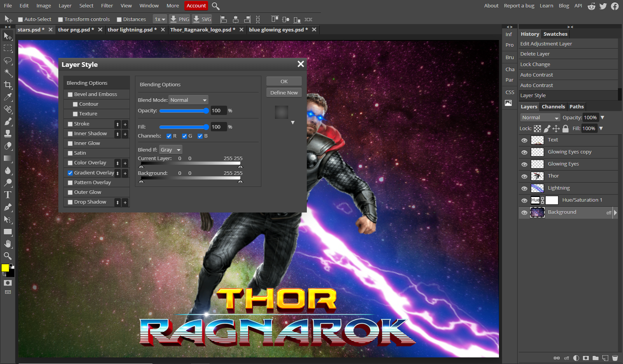Open Report a bug link
The image size is (623, 364).
(x=519, y=6)
